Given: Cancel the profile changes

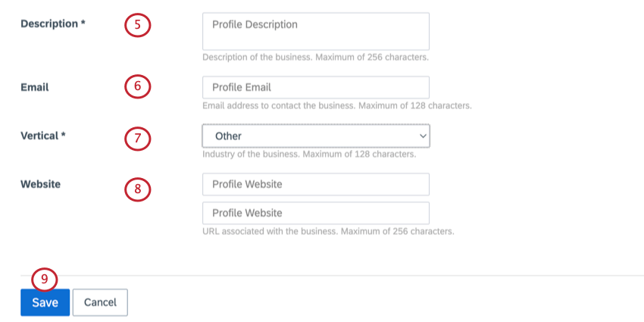Looking at the screenshot, I should click(x=100, y=303).
